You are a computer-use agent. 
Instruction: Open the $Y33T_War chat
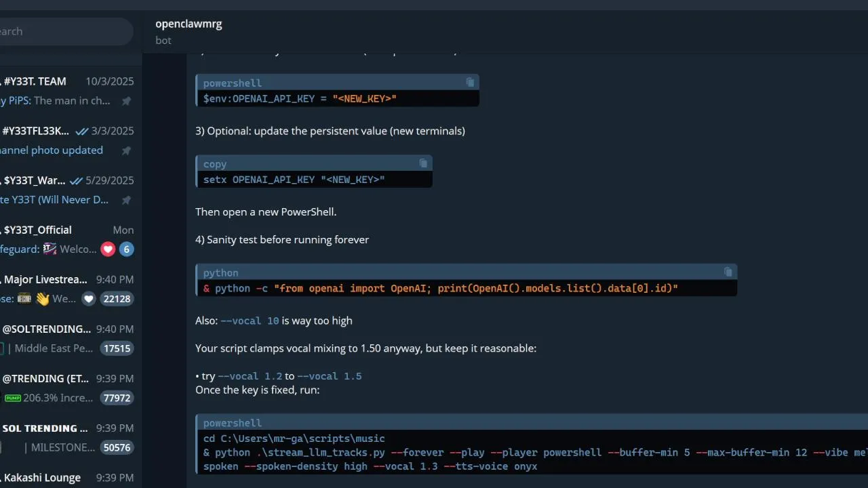(x=71, y=190)
